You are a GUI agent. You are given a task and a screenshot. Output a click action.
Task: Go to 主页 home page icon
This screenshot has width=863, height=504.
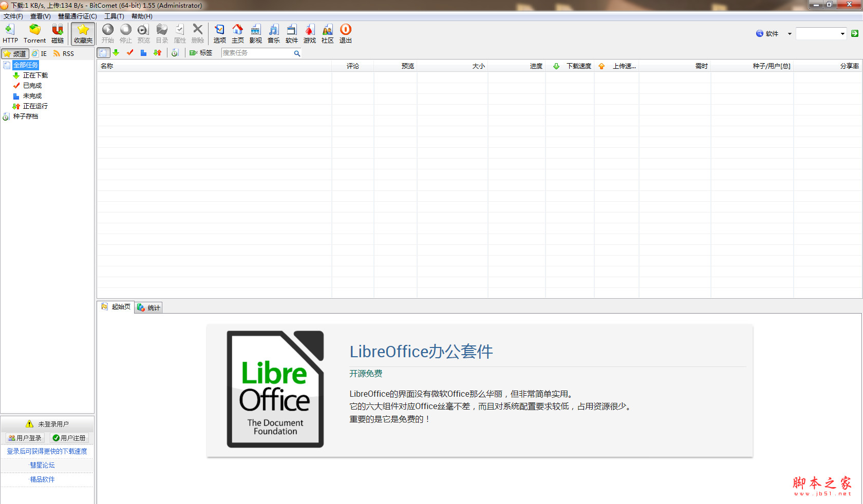click(x=238, y=33)
